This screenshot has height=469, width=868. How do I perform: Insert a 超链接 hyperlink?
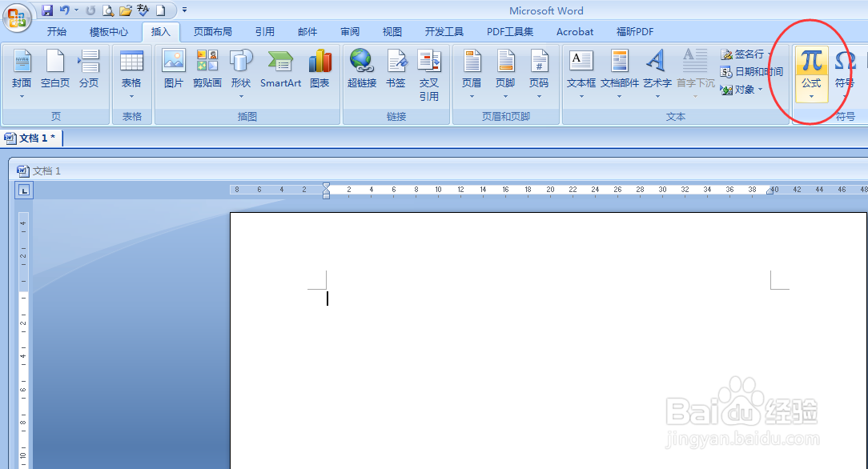(361, 69)
